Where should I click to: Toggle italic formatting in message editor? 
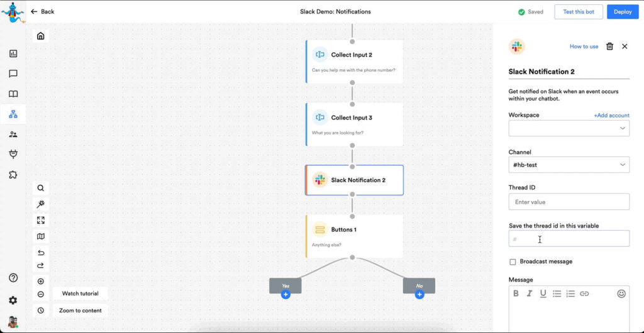point(530,293)
